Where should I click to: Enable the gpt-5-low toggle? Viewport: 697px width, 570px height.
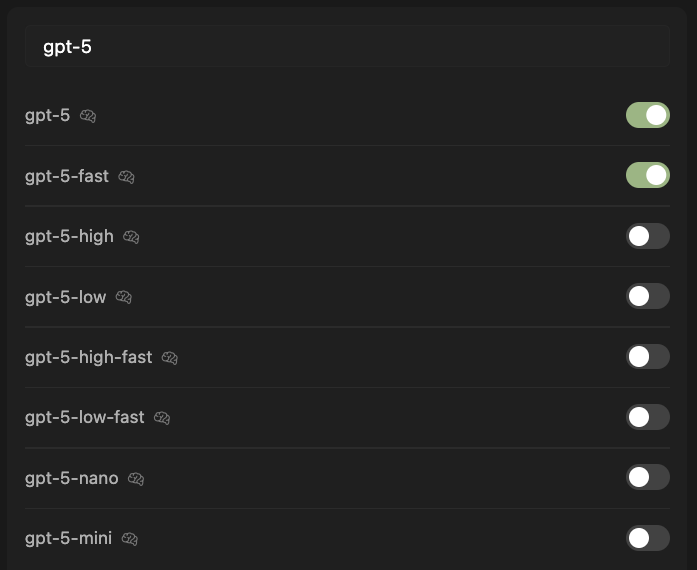[648, 296]
